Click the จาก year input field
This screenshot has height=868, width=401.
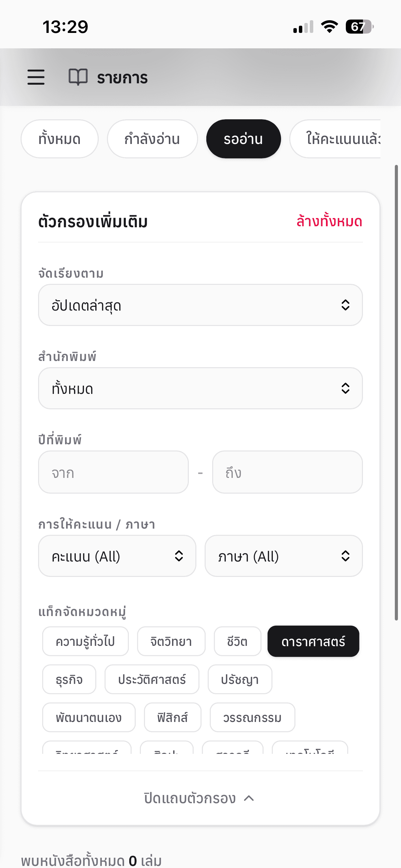113,472
